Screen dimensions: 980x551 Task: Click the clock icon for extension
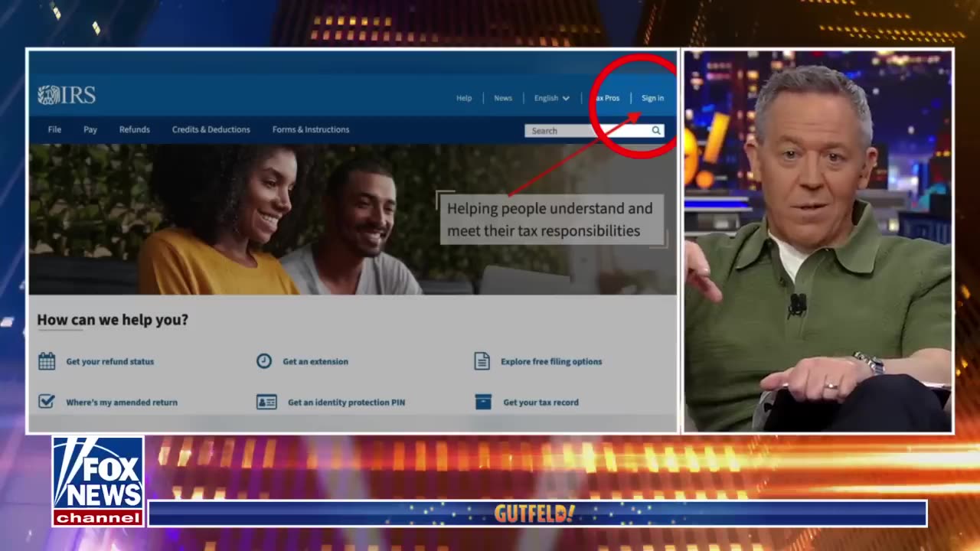(x=264, y=361)
